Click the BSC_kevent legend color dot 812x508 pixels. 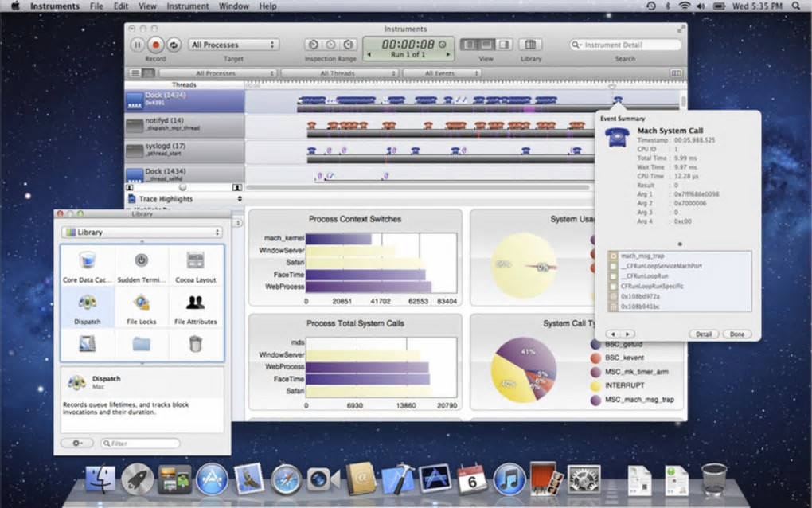click(x=595, y=358)
